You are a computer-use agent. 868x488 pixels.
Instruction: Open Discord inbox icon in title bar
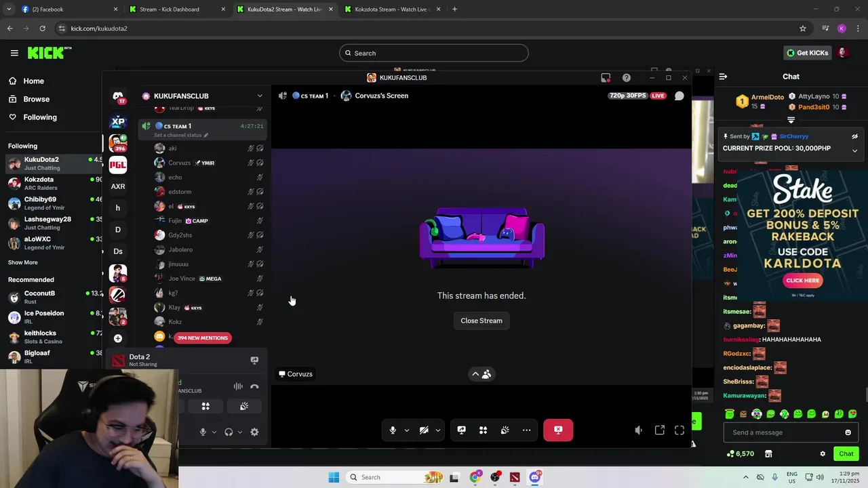pyautogui.click(x=606, y=77)
